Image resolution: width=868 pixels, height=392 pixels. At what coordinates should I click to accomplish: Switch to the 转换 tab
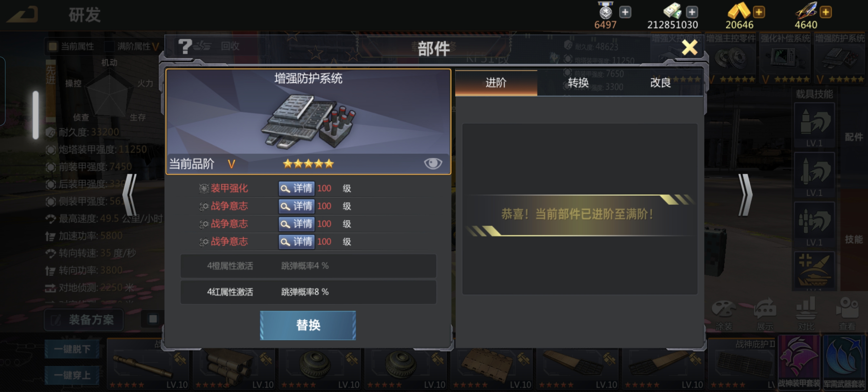point(578,82)
